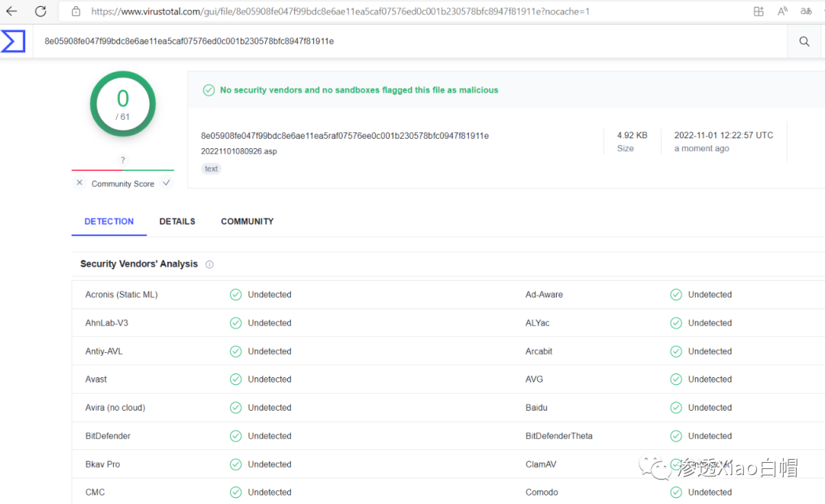Screen dimensions: 825x504
Task: Click the 2022-11-01 12:22:57 UTC timestamp
Action: tap(723, 135)
